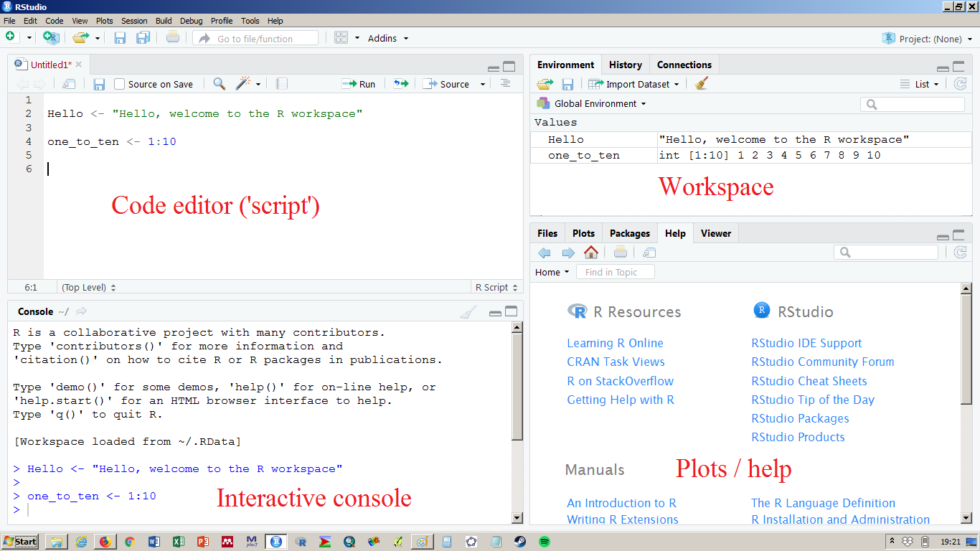Load workspace icon in Environment pane
980x551 pixels.
tap(545, 84)
